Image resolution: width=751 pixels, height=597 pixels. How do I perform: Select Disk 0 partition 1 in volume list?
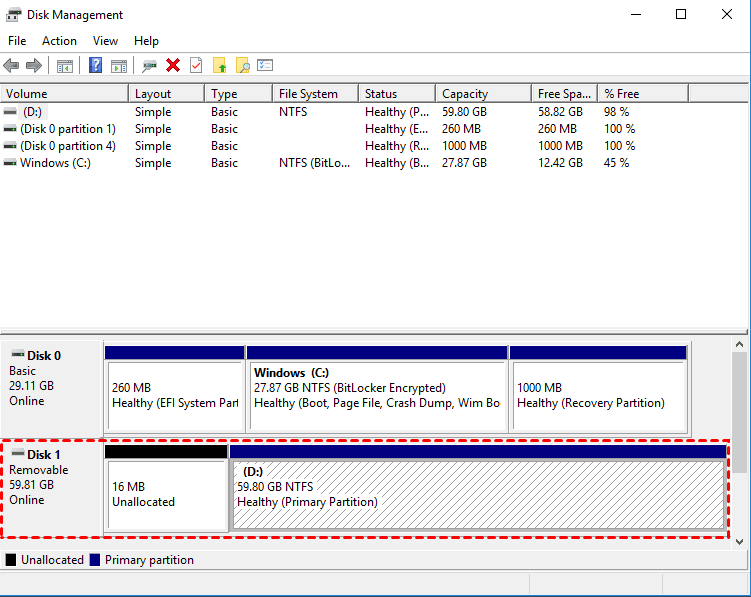coord(67,129)
